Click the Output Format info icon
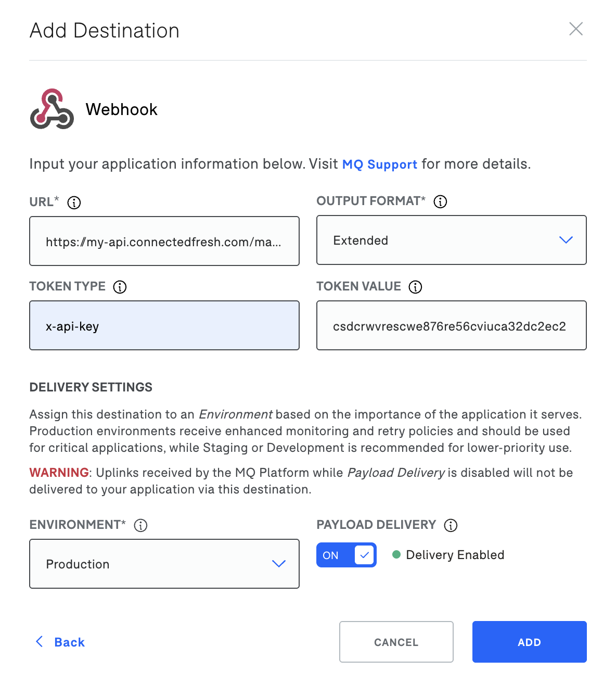Viewport: 616px width, 684px height. pos(440,201)
